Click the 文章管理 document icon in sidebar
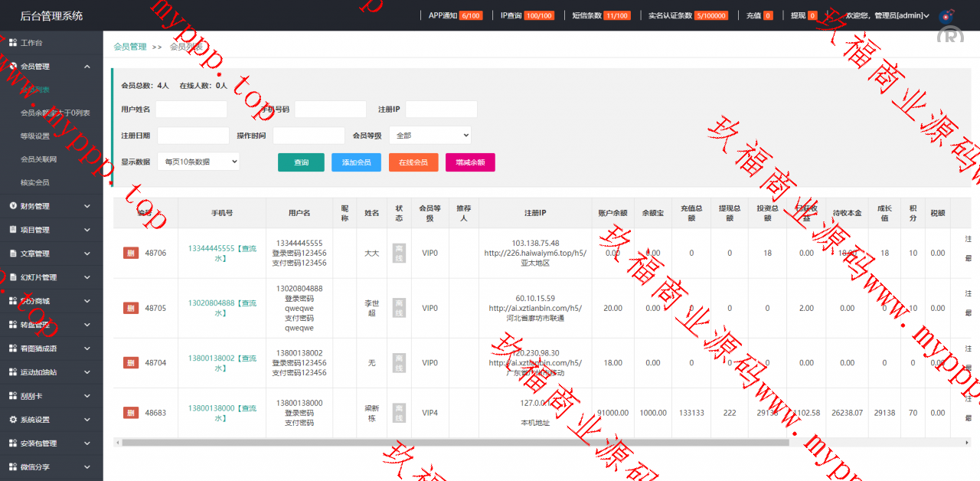Image resolution: width=980 pixels, height=481 pixels. (x=13, y=254)
